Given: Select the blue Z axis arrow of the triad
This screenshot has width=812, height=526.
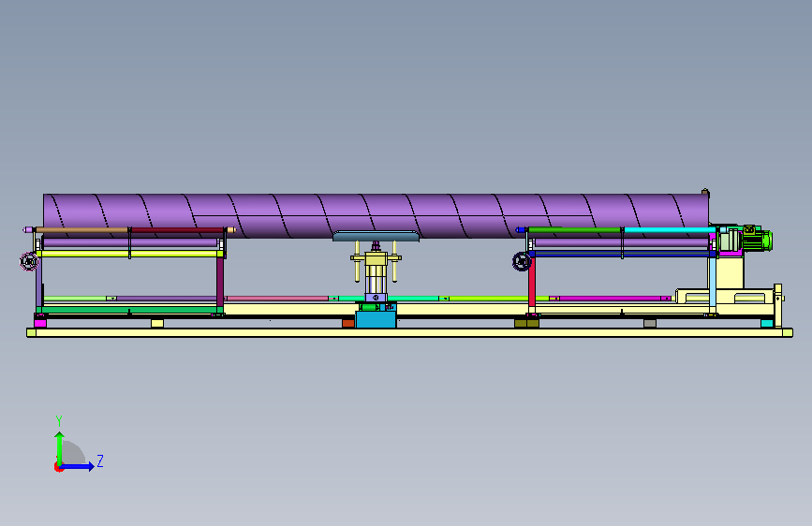Looking at the screenshot, I should click(x=78, y=466).
